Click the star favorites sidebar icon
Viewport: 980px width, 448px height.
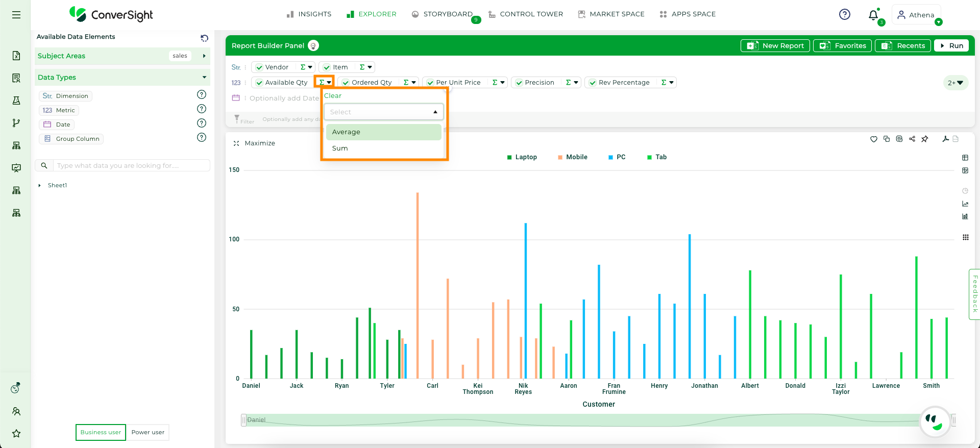16,433
